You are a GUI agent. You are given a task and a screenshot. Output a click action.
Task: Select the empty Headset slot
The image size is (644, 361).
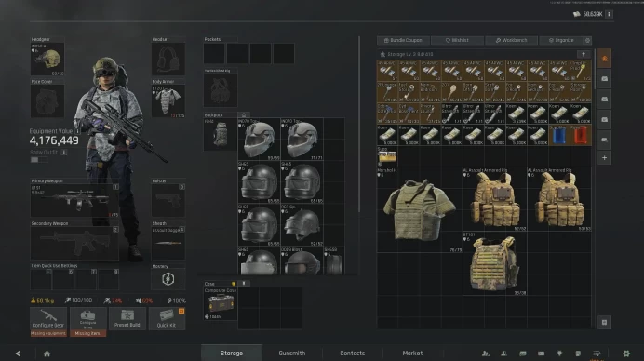coord(168,60)
